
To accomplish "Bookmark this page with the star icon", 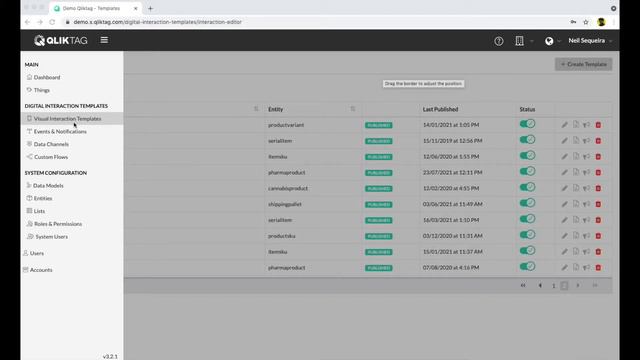I will tap(586, 22).
